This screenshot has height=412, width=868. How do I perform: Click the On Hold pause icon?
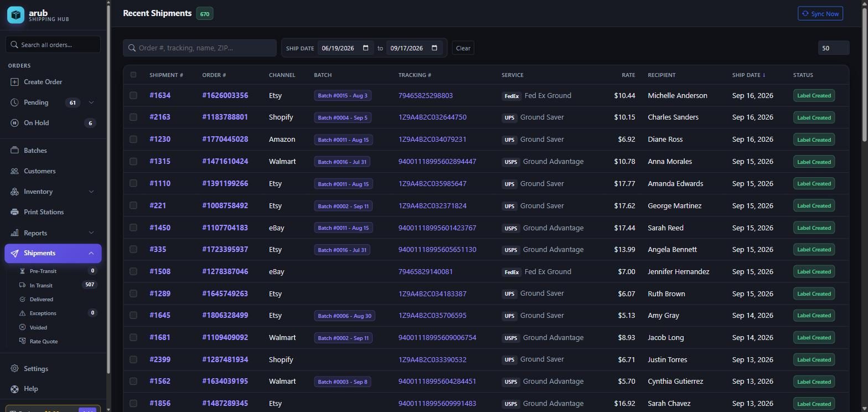pyautogui.click(x=14, y=123)
